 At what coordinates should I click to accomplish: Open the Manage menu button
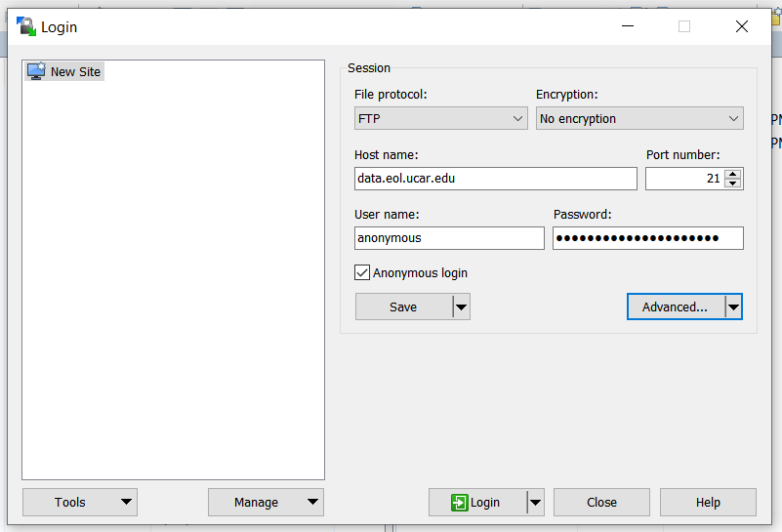pyautogui.click(x=266, y=502)
